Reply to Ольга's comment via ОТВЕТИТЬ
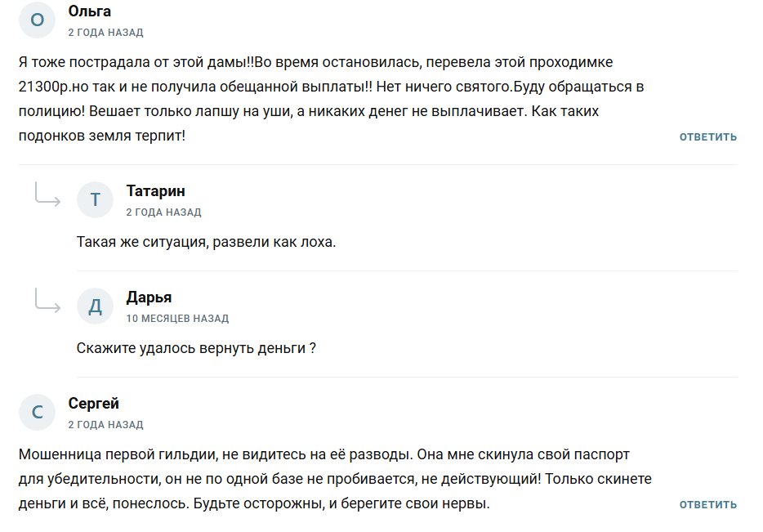The width and height of the screenshot is (763, 532). pyautogui.click(x=708, y=137)
